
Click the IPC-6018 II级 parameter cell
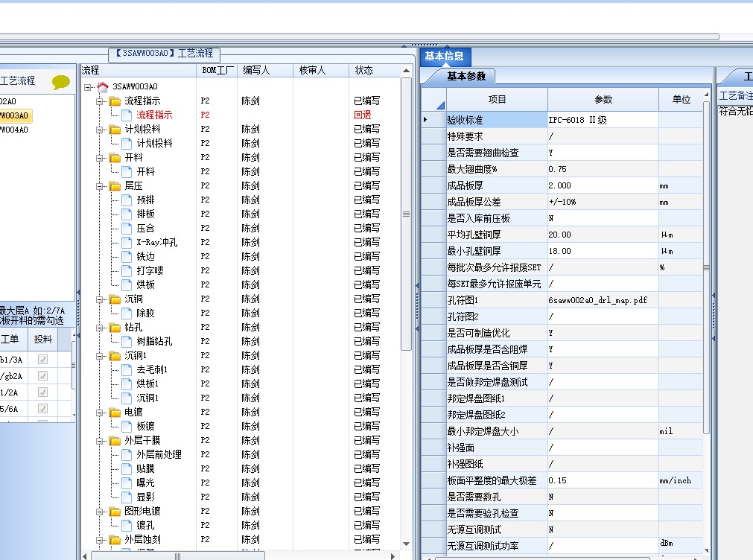click(x=603, y=120)
